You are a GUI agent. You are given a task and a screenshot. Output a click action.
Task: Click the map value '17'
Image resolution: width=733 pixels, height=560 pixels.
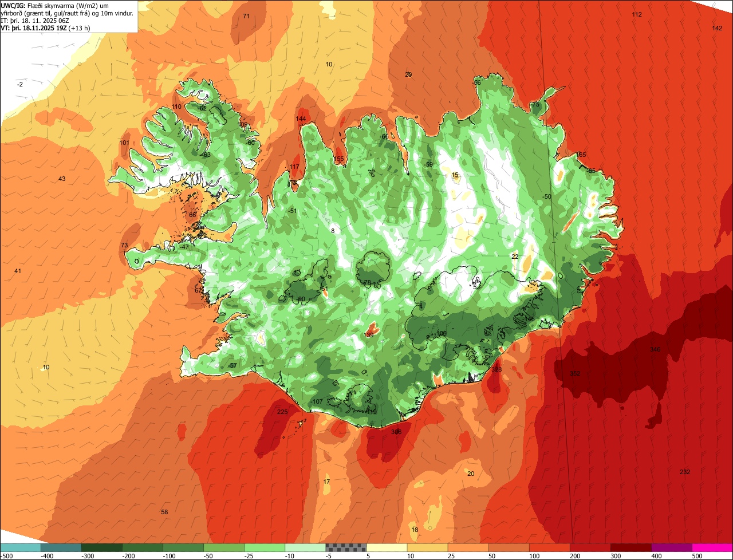(326, 482)
